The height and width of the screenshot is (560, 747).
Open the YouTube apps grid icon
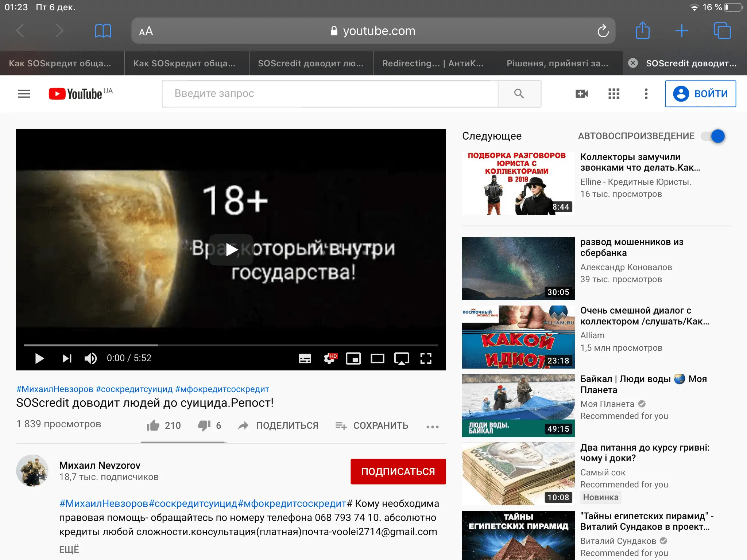[x=614, y=94]
